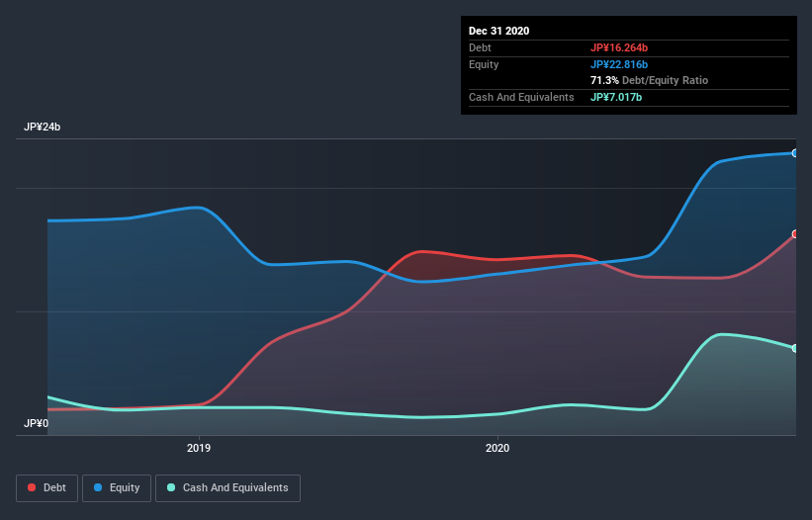Click the JP¥16.264b debt value
This screenshot has width=812, height=520.
619,47
